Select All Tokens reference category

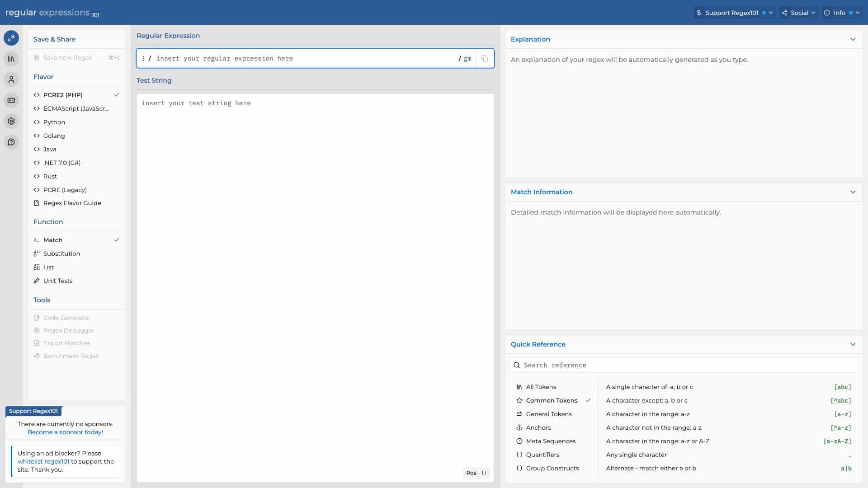coord(541,387)
